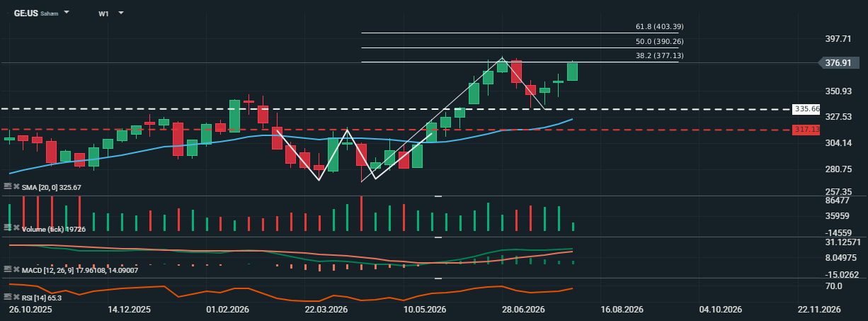Click the red 317.13 price level tag

(806, 130)
